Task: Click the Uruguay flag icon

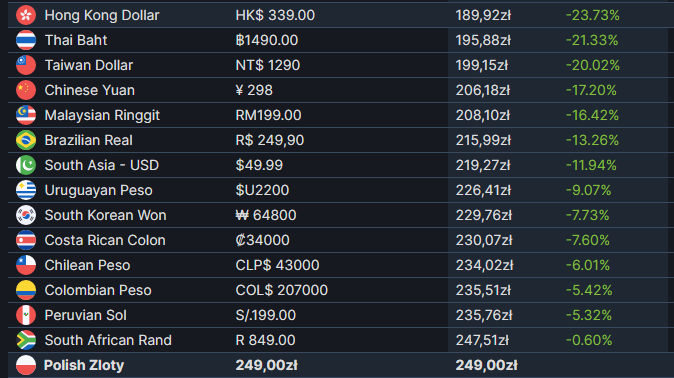Action: (26, 190)
